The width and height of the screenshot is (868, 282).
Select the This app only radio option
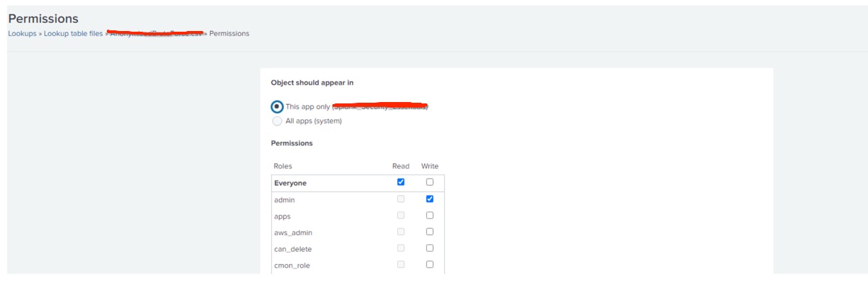point(277,107)
